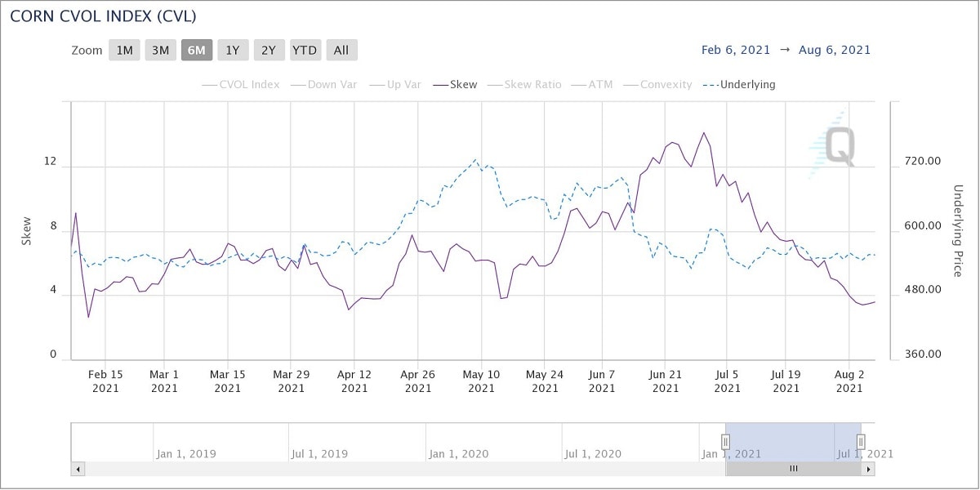Click the navigator left range handle

pyautogui.click(x=725, y=442)
